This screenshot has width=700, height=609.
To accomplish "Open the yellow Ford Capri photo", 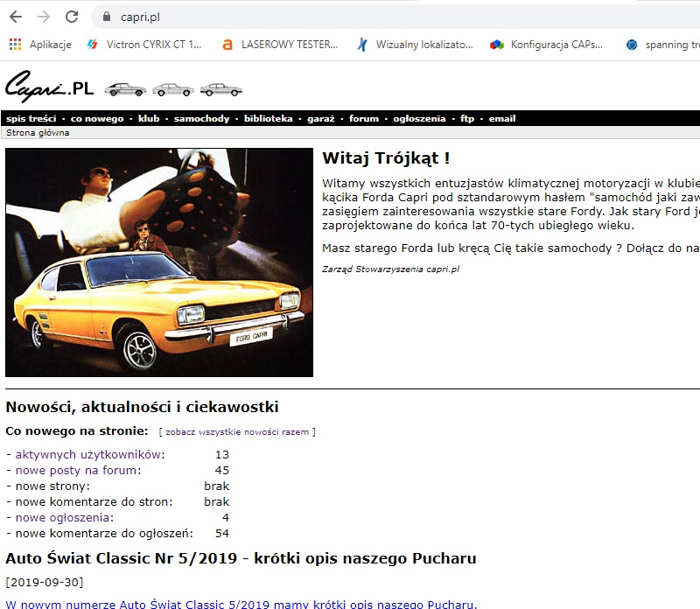I will tap(159, 262).
